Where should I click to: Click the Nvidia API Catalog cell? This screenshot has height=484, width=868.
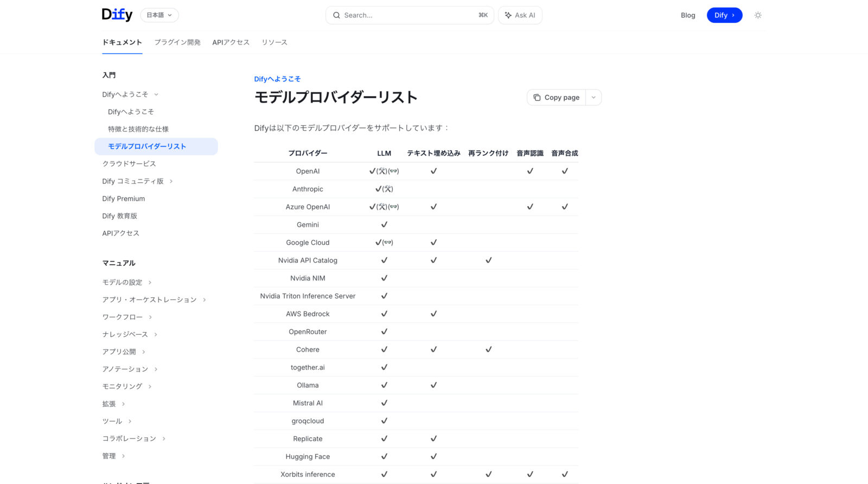308,260
